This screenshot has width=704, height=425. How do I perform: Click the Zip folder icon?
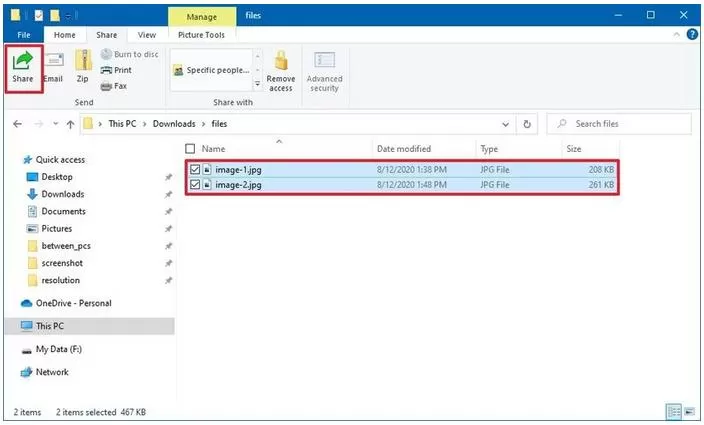pyautogui.click(x=83, y=60)
